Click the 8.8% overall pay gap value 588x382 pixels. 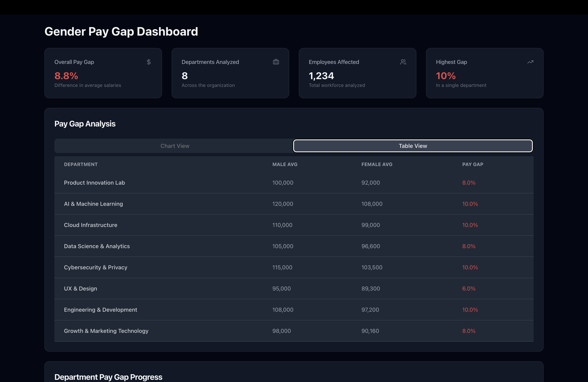tap(66, 76)
